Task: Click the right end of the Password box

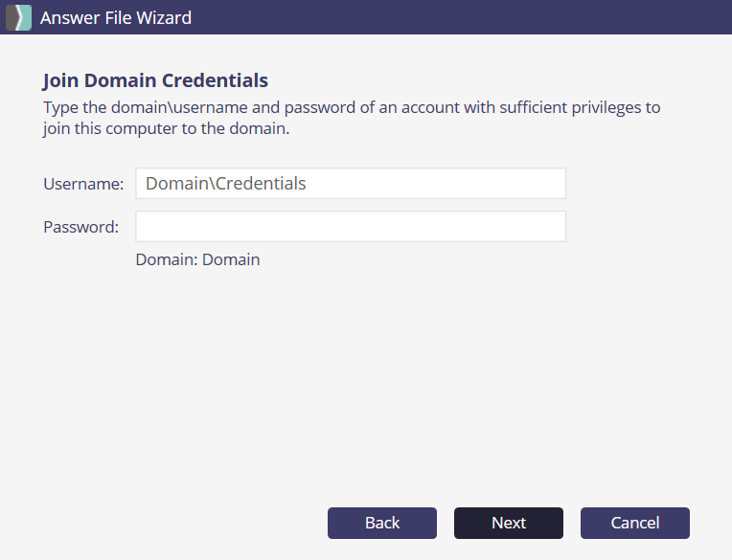Action: (551, 227)
